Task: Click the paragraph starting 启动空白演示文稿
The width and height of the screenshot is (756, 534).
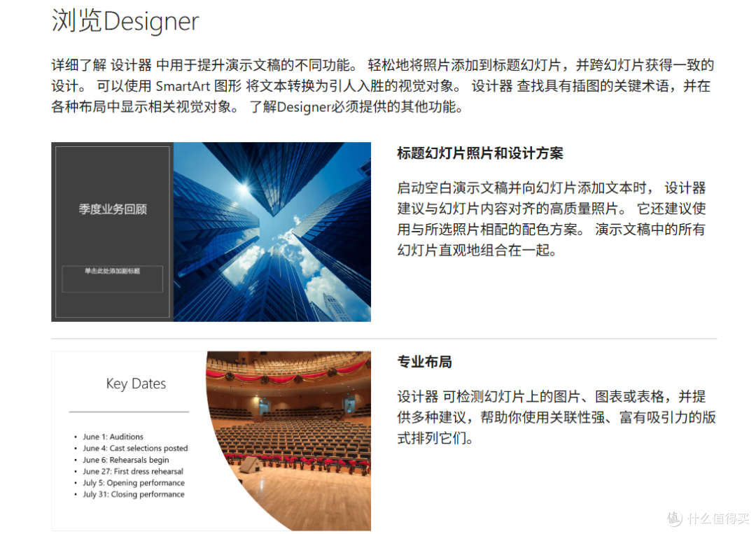Action: pos(552,219)
